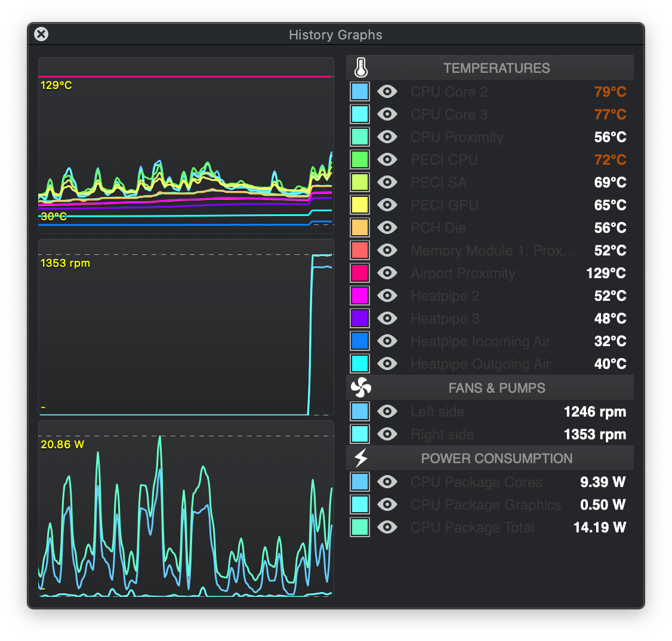Change the PECI CPU green color swatch
The image size is (672, 641).
(x=360, y=159)
